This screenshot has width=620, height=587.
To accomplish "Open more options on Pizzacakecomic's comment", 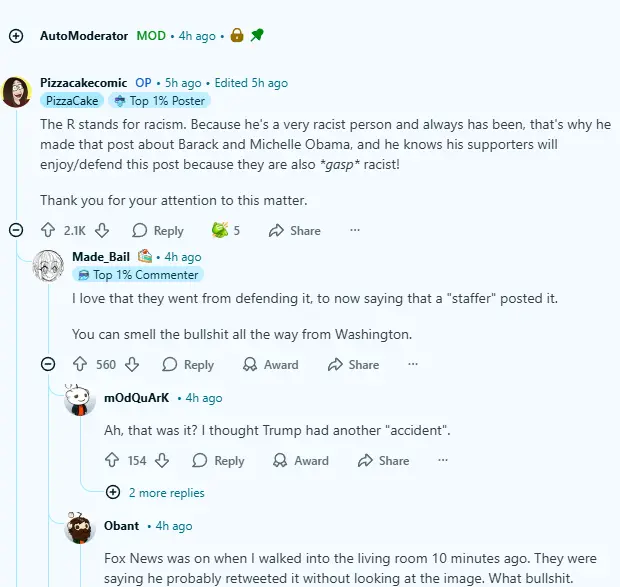I will point(354,230).
